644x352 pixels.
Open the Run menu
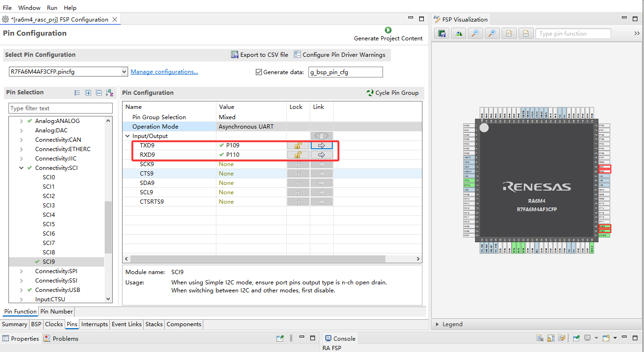pyautogui.click(x=52, y=8)
